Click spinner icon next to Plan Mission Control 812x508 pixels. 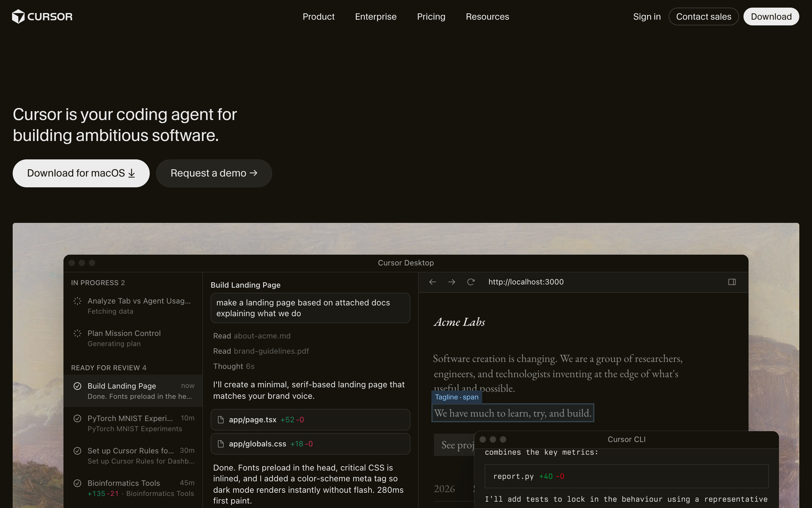click(x=77, y=333)
